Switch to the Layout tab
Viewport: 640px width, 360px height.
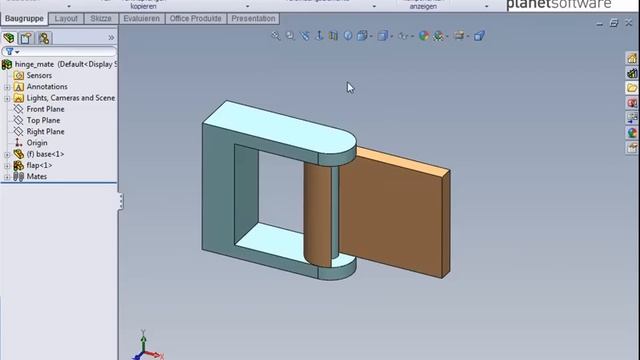coord(66,19)
